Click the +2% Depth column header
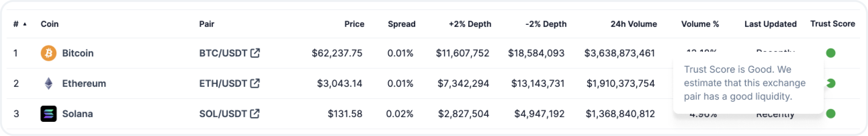This screenshot has height=136, width=868. (470, 24)
